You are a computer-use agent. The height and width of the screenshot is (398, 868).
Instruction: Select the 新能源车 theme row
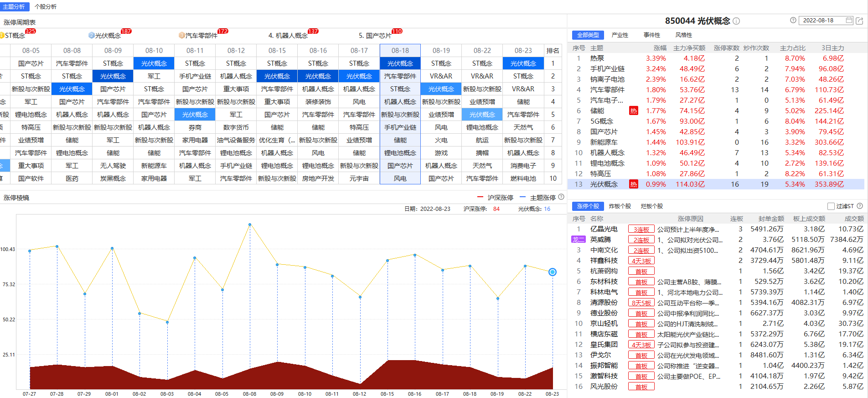716,142
